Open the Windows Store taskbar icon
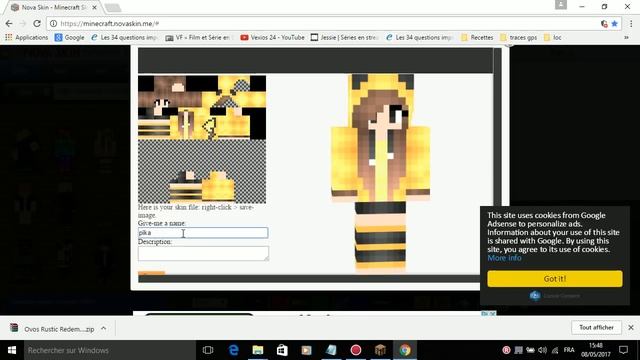The height and width of the screenshot is (360, 640). click(282, 350)
